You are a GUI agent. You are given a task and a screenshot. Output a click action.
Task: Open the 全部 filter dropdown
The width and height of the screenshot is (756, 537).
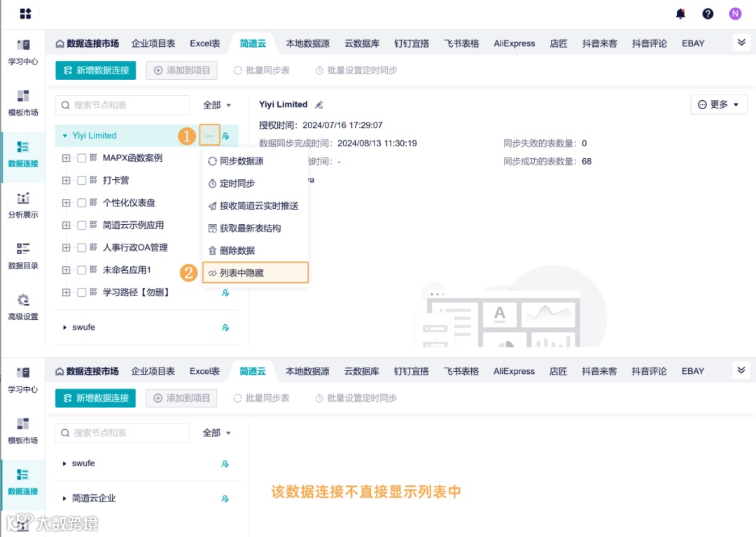216,104
